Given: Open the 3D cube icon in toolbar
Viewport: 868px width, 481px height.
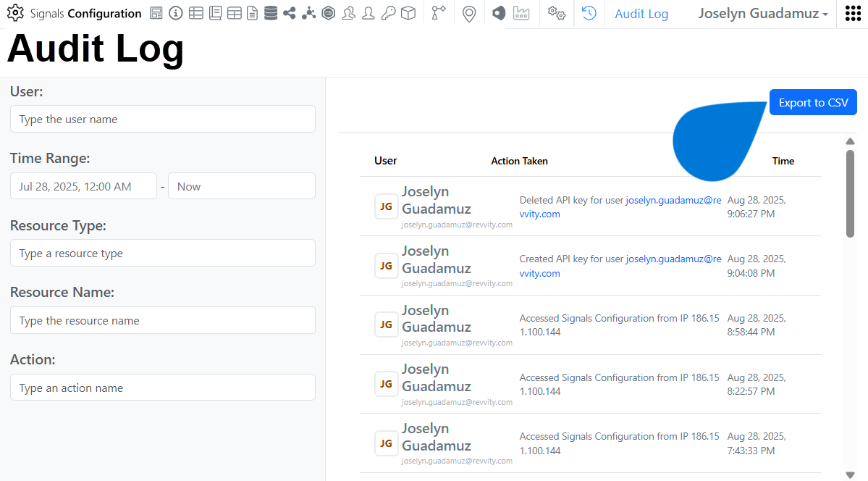Looking at the screenshot, I should click(x=408, y=13).
